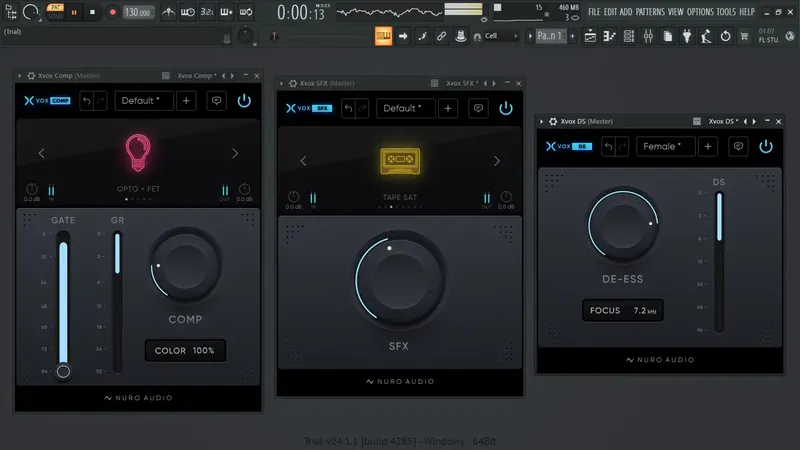The height and width of the screenshot is (450, 800).
Task: Click the plus button in Xvox SFX
Action: tap(448, 108)
